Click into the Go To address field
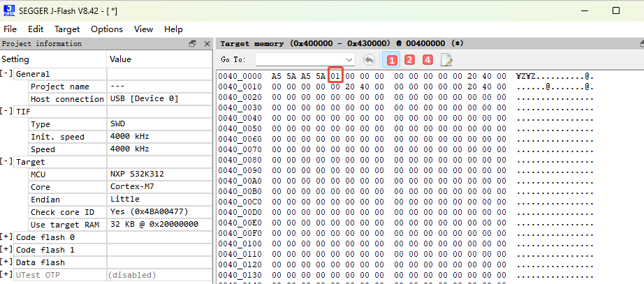Image resolution: width=644 pixels, height=284 pixels. (x=300, y=60)
